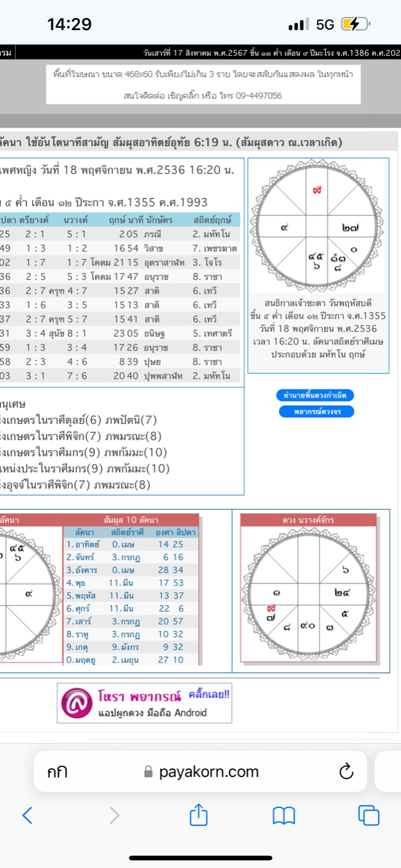Select the 5. เทศาตรี cell
The image size is (401, 868).
click(x=213, y=333)
